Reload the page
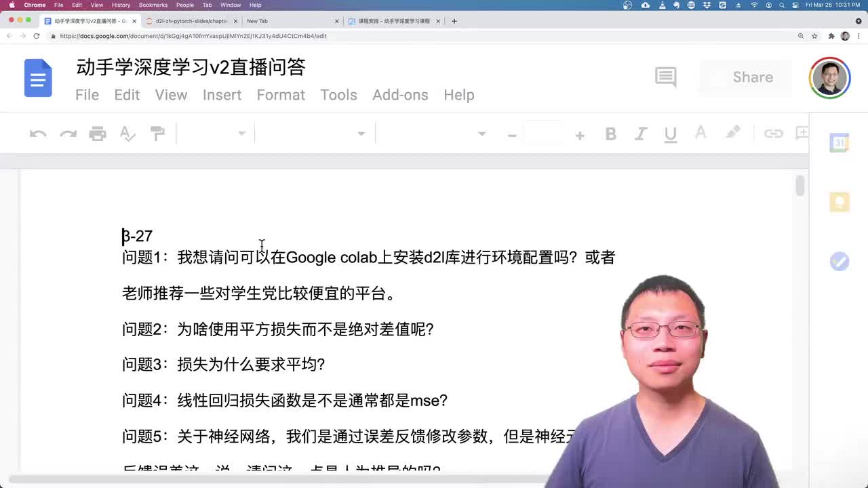Viewport: 868px width, 488px height. [37, 36]
